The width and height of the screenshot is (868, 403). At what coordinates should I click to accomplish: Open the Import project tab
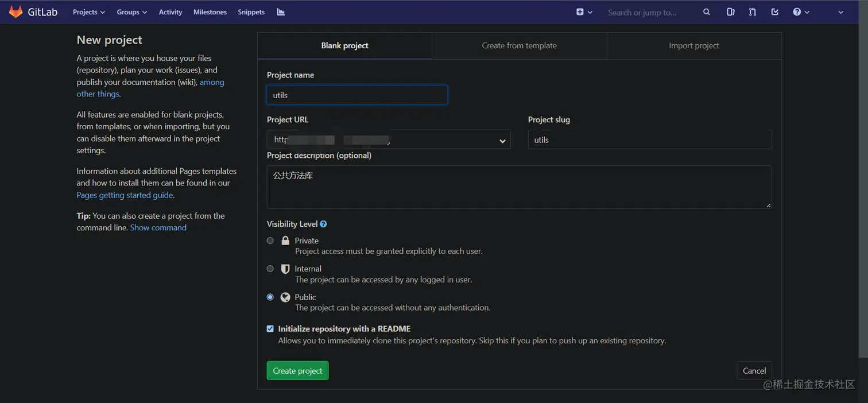point(694,45)
